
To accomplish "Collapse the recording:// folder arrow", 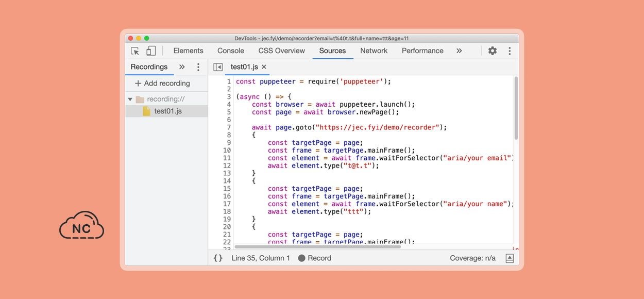I will [x=130, y=99].
